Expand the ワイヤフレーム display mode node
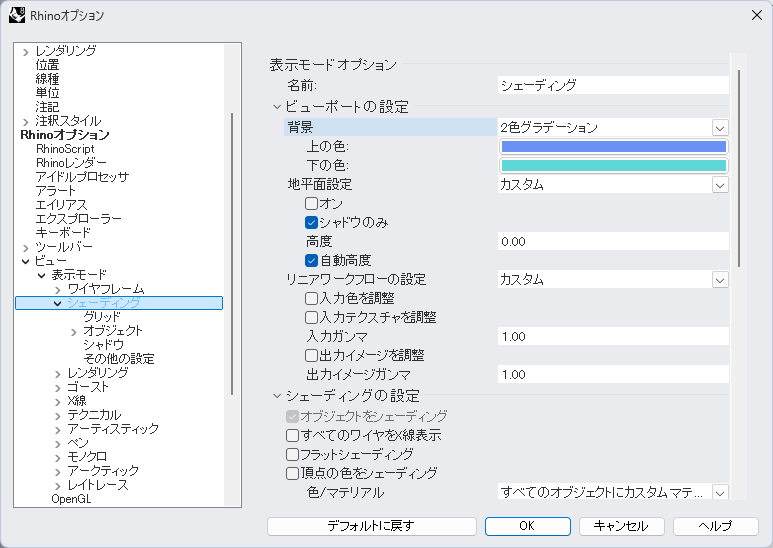 [x=58, y=289]
